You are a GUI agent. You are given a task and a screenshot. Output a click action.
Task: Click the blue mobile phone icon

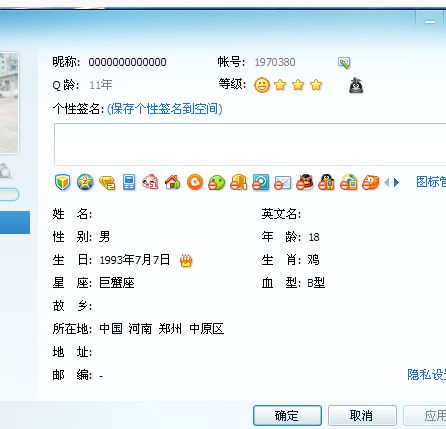click(129, 182)
